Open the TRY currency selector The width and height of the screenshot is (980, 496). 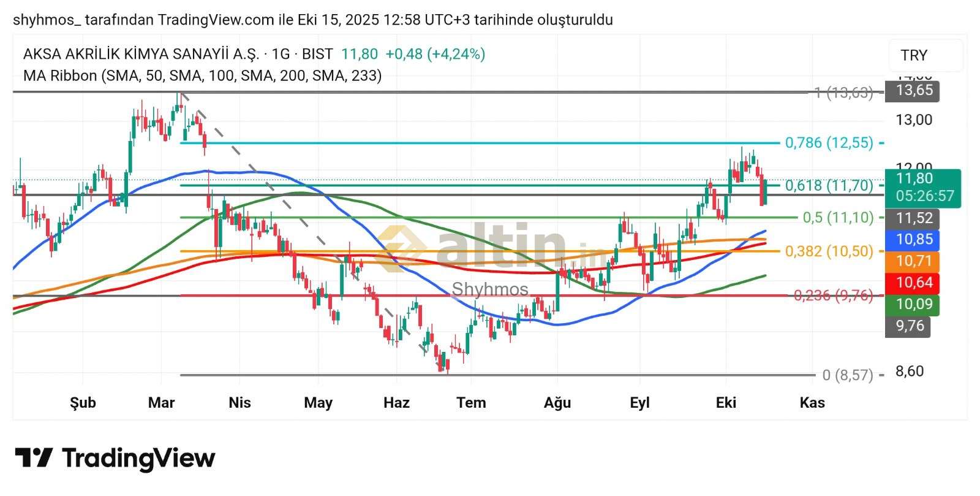point(925,55)
